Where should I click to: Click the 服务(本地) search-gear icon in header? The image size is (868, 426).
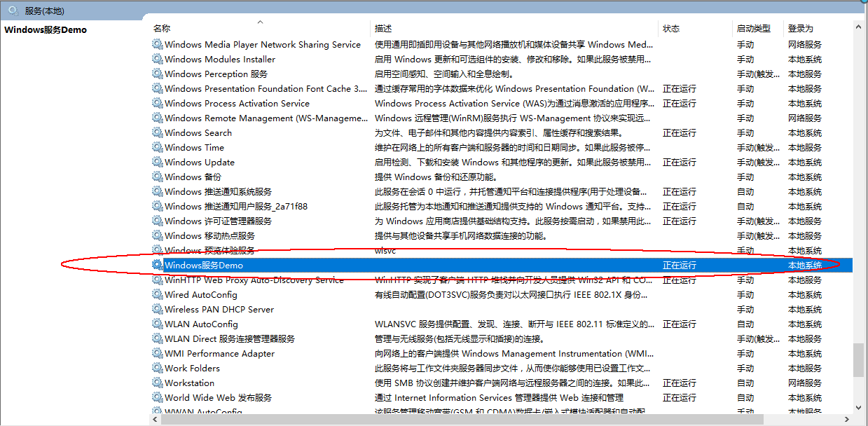13,10
